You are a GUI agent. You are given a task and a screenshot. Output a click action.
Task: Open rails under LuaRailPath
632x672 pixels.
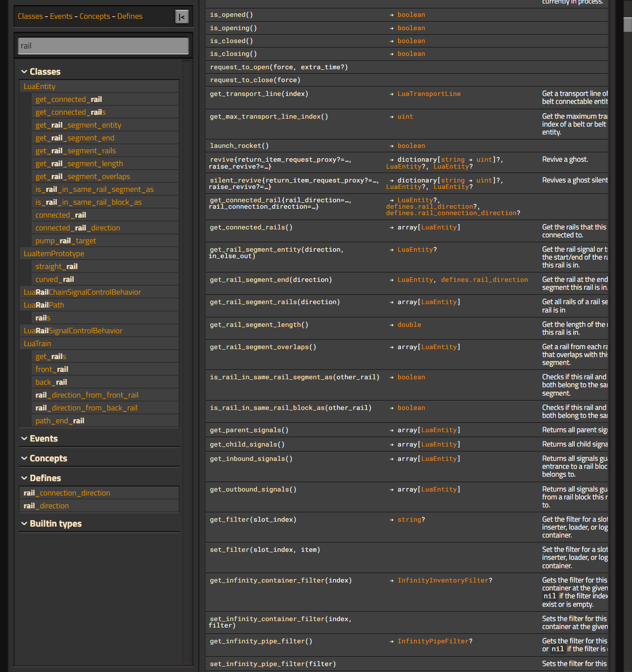pyautogui.click(x=43, y=318)
